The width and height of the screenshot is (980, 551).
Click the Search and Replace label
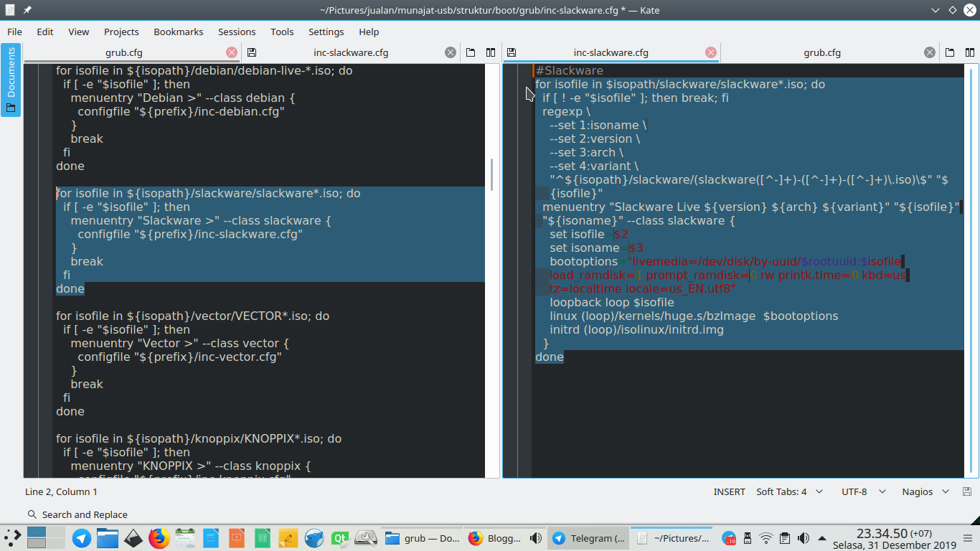(x=84, y=514)
